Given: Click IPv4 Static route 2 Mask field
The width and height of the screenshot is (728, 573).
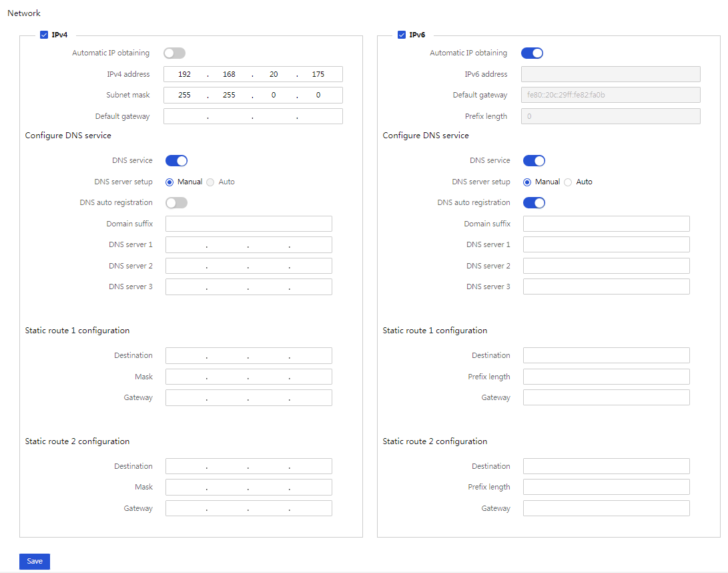Looking at the screenshot, I should [249, 487].
